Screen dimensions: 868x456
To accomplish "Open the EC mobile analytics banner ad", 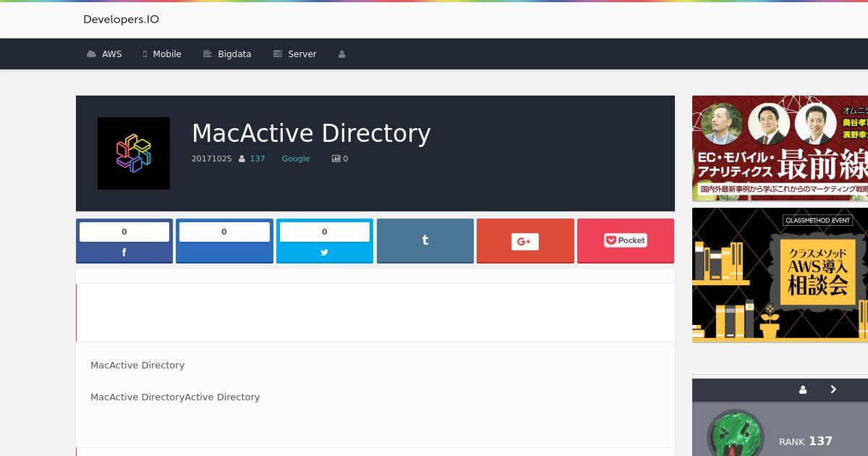I will [x=780, y=148].
